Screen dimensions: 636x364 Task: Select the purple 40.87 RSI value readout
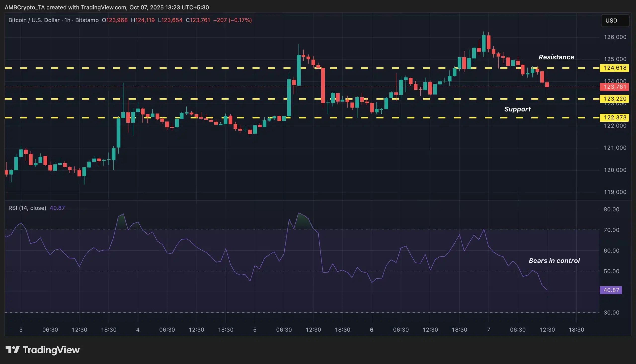pos(57,208)
